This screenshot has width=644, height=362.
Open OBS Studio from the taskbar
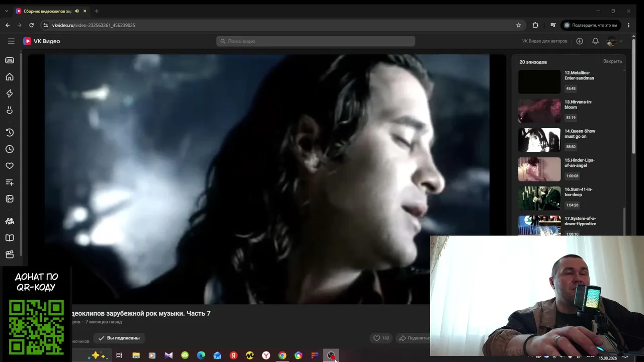pyautogui.click(x=331, y=355)
